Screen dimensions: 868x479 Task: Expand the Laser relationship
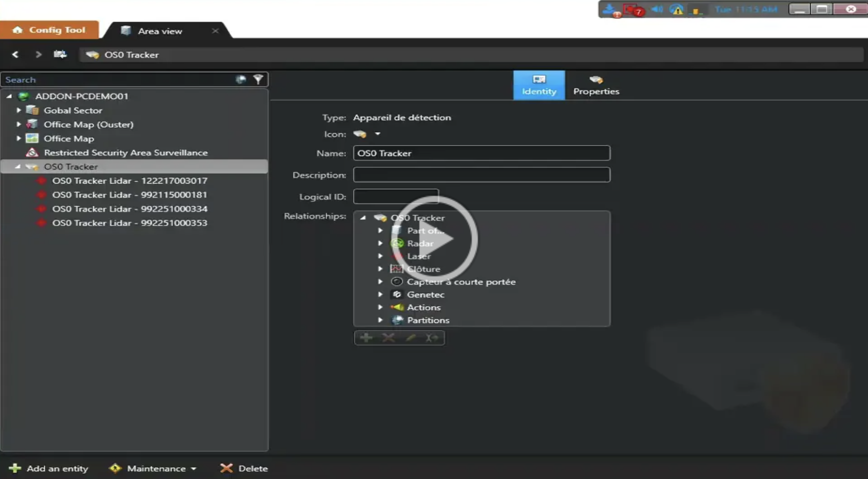tap(381, 256)
